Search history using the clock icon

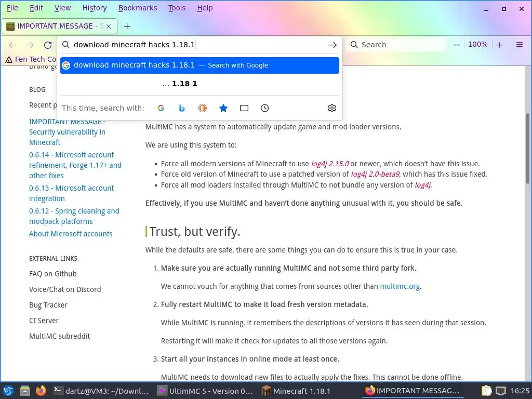click(264, 108)
